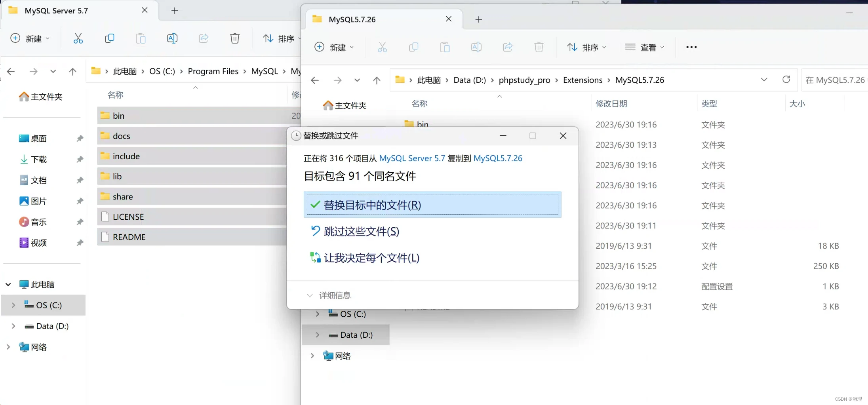Expand Data (D:) in MySQL5.7.26 sidebar
The height and width of the screenshot is (405, 868).
(318, 335)
